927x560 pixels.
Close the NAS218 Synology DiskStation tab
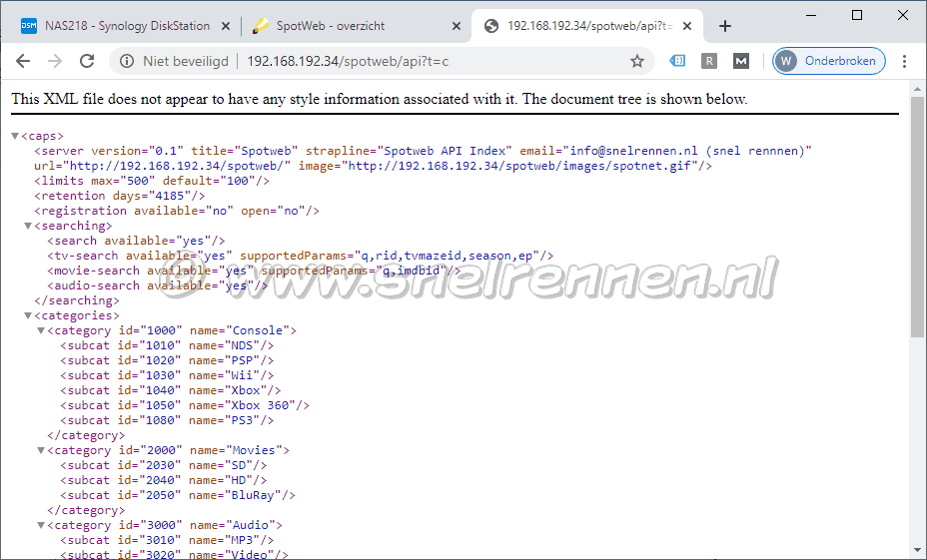[225, 26]
